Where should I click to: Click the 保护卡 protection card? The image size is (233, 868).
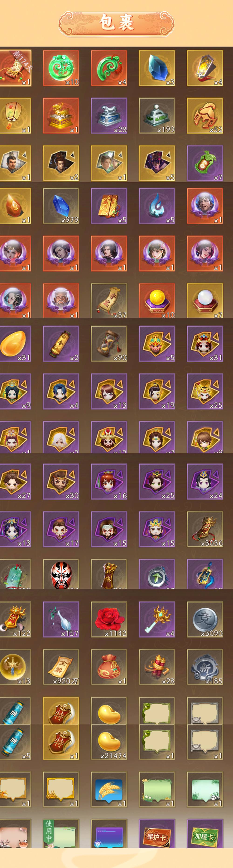coord(157,834)
